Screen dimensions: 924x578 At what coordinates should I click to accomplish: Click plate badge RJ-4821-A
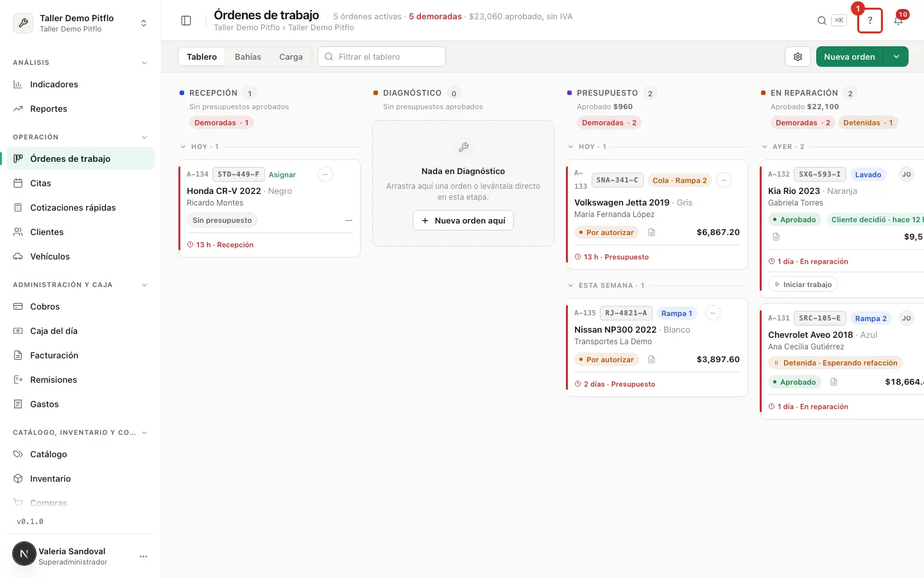(626, 313)
